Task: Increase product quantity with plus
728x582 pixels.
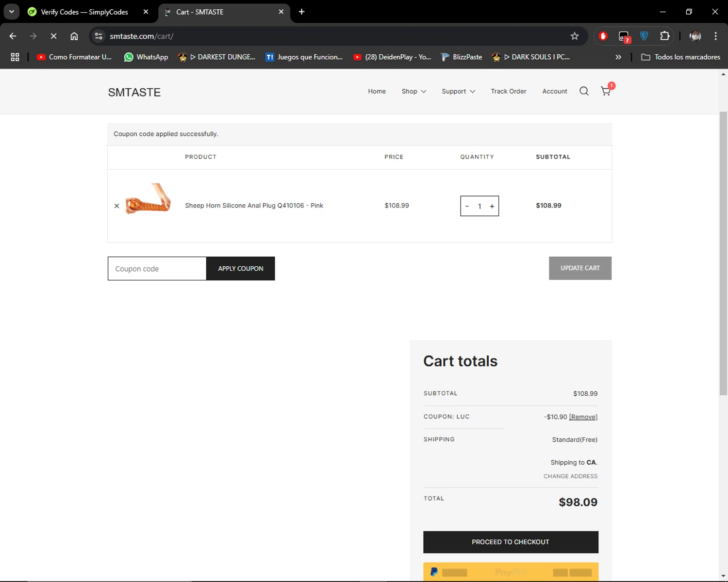Action: pos(492,206)
